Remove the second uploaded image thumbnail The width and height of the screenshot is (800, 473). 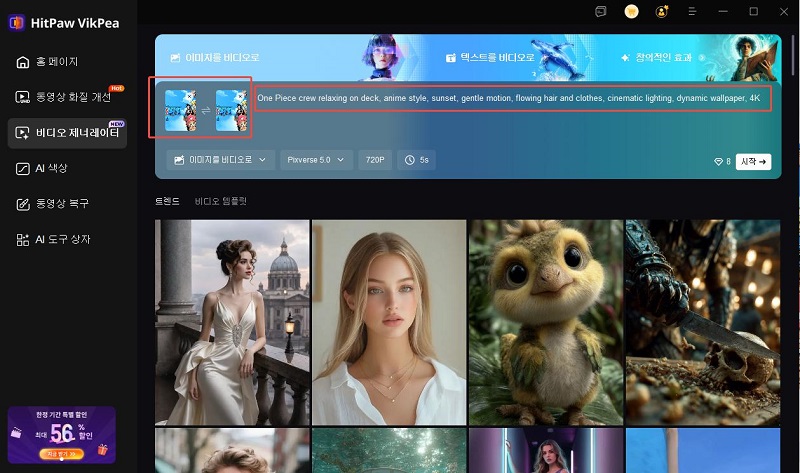[x=240, y=96]
